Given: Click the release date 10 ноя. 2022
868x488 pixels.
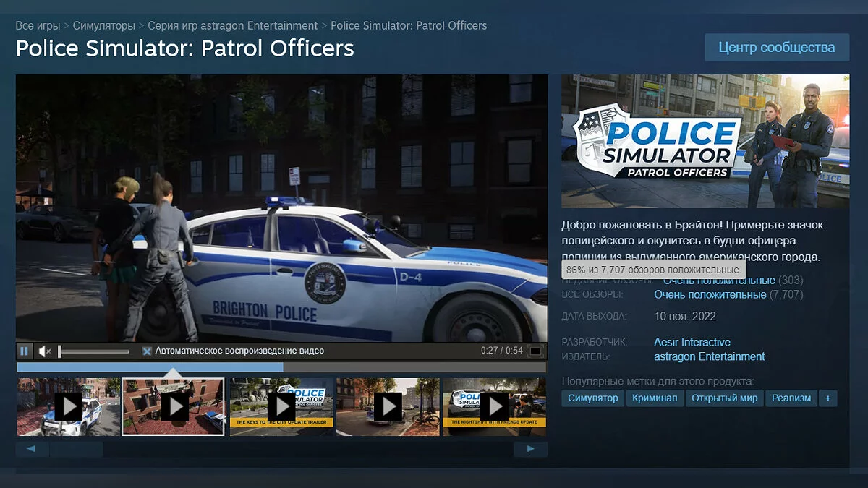Looking at the screenshot, I should point(685,317).
